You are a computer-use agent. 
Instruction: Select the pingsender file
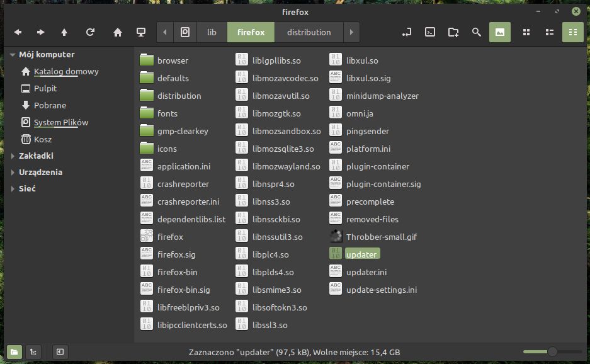(360, 131)
